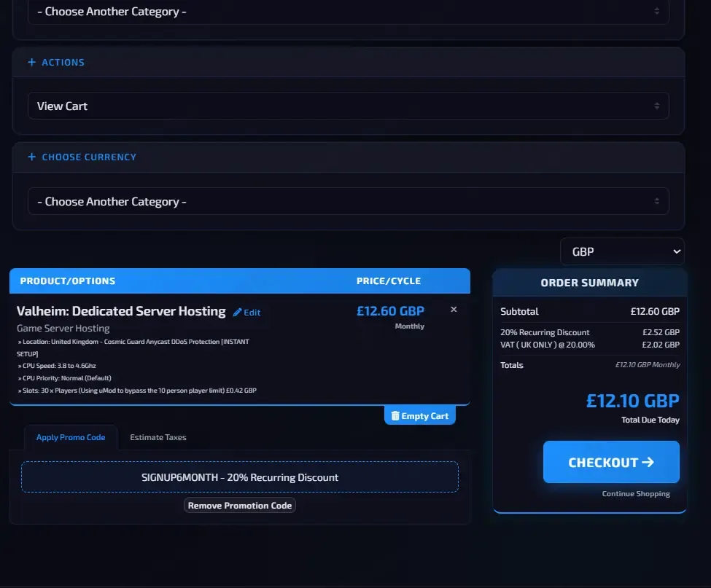Viewport: 711px width, 588px height.
Task: Click the trash icon on Empty Cart
Action: point(395,415)
